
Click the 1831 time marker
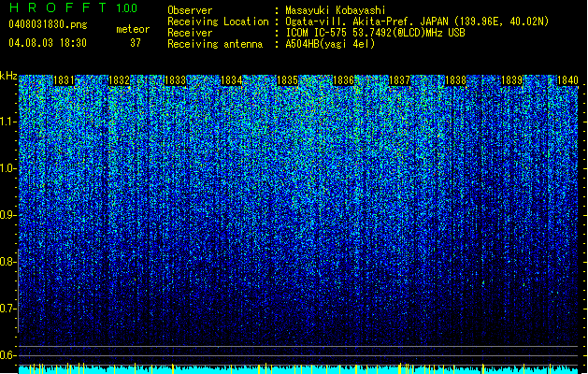click(x=65, y=80)
